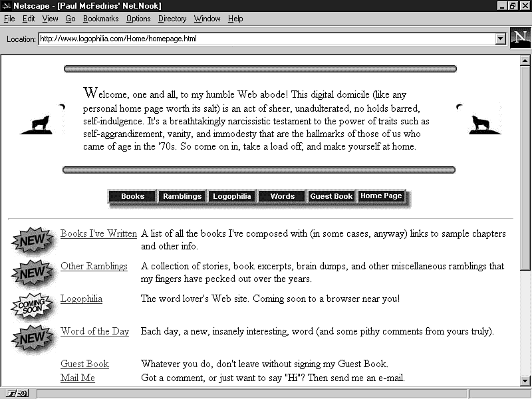
Task: Open the Other Ramblings link
Action: point(94,266)
